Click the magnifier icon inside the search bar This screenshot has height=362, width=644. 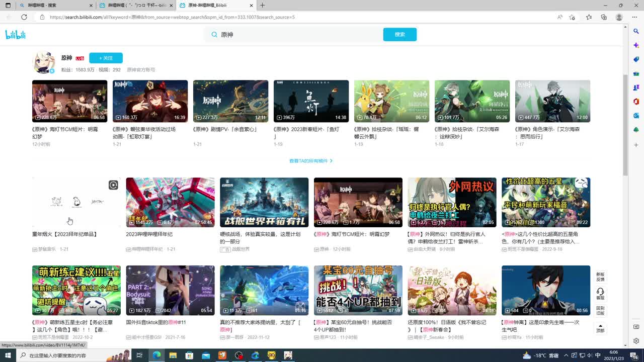pos(214,34)
